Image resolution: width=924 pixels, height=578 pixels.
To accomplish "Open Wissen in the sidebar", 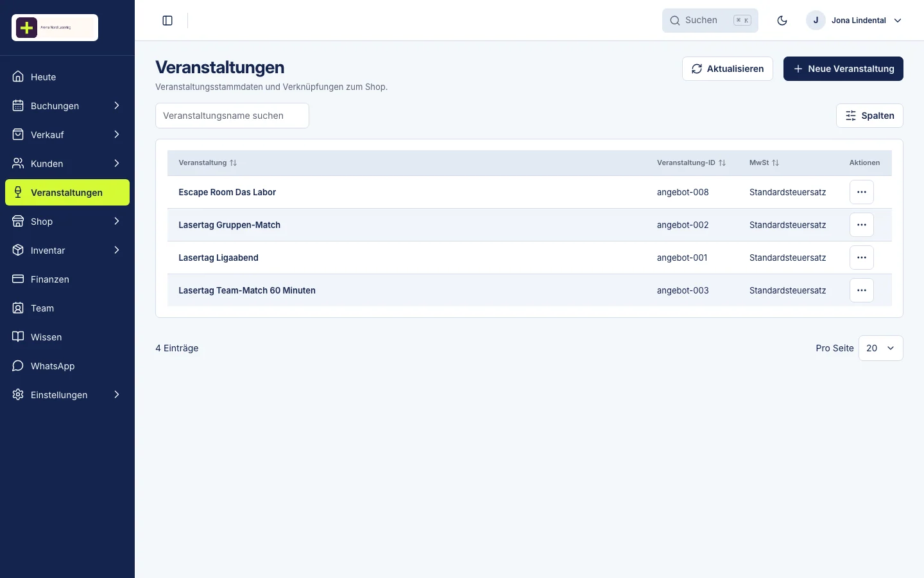I will (67, 337).
